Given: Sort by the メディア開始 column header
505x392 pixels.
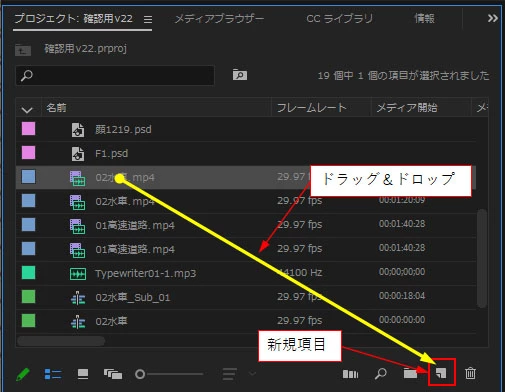Looking at the screenshot, I should [407, 108].
